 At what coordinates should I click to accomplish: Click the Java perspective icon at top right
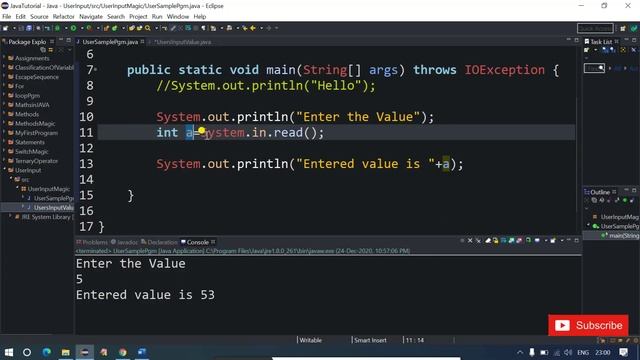click(634, 28)
